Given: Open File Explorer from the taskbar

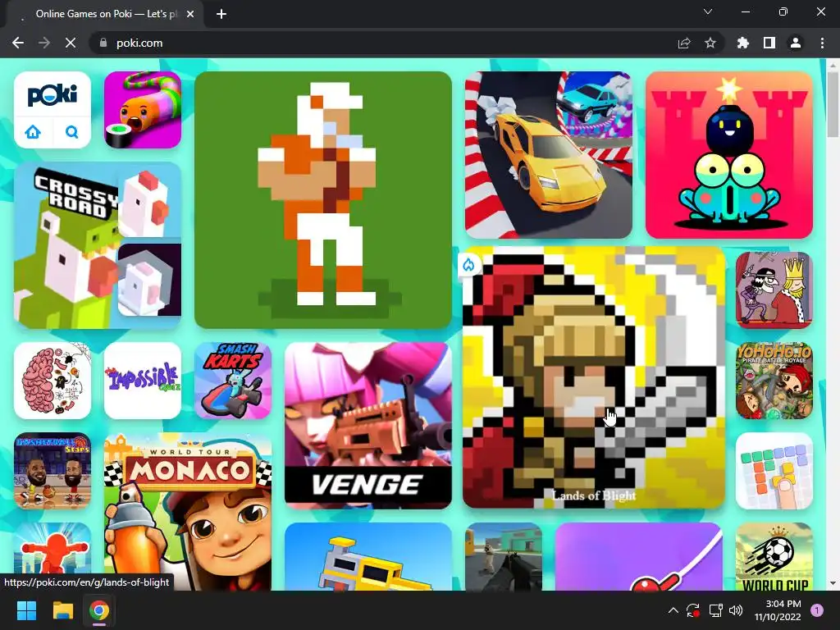Looking at the screenshot, I should point(62,610).
